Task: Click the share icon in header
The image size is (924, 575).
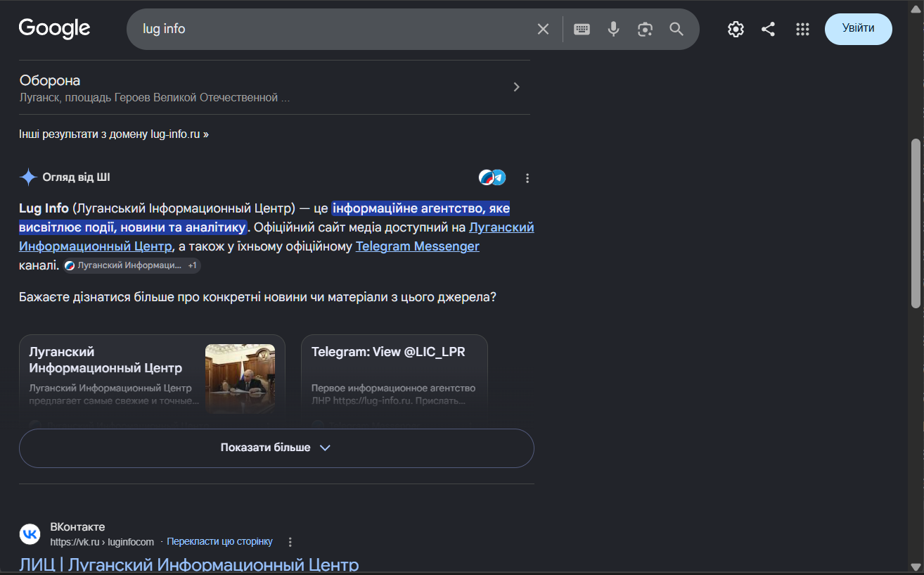Action: point(769,29)
